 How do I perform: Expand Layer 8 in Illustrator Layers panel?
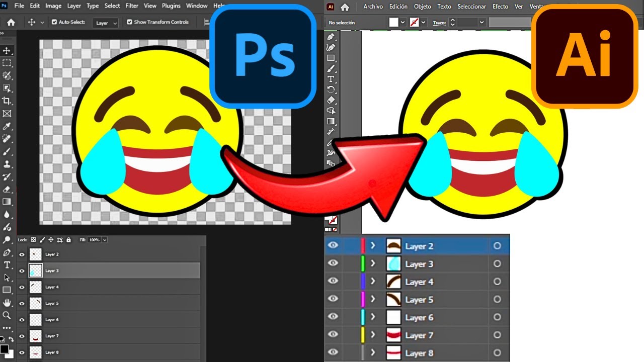pos(373,353)
